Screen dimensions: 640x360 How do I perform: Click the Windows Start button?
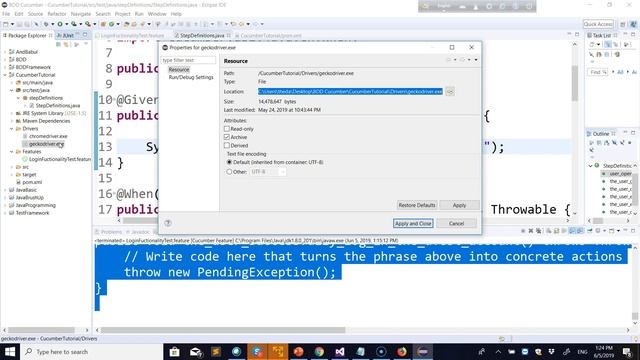pos(10,351)
